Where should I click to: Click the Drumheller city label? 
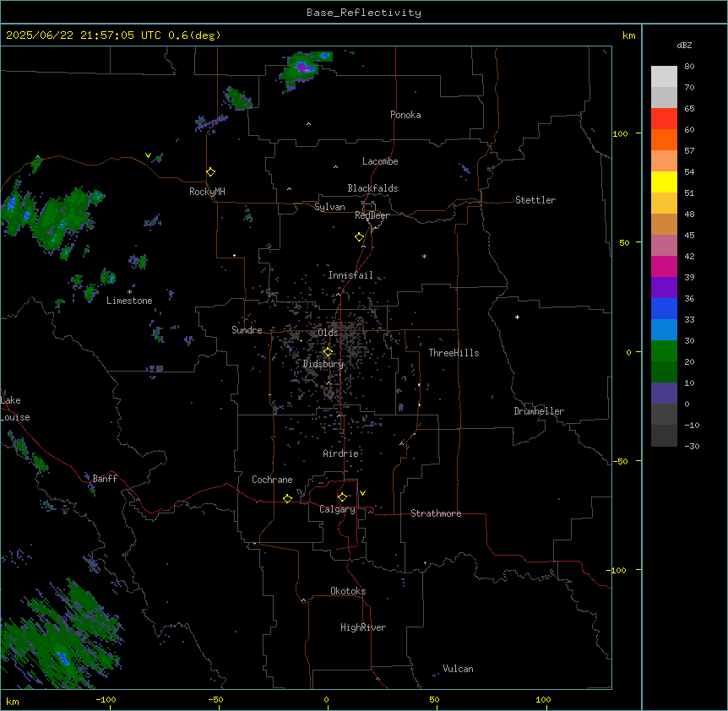tap(539, 411)
